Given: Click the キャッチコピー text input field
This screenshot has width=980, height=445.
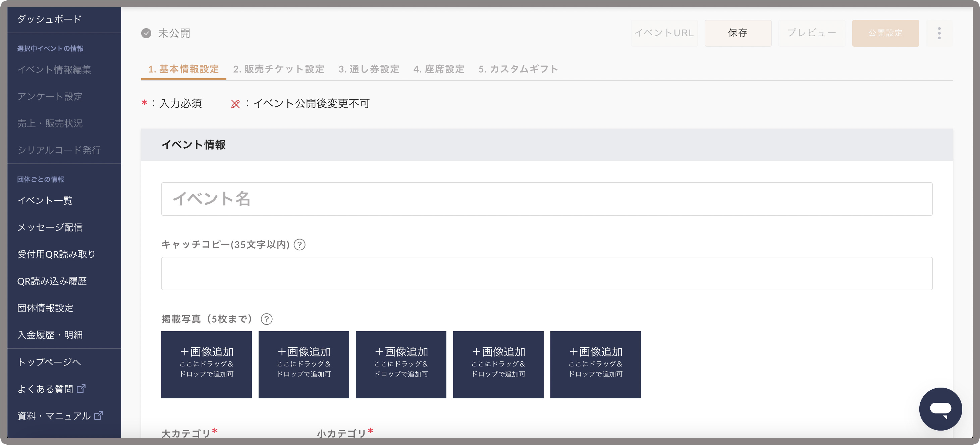Looking at the screenshot, I should pyautogui.click(x=547, y=273).
